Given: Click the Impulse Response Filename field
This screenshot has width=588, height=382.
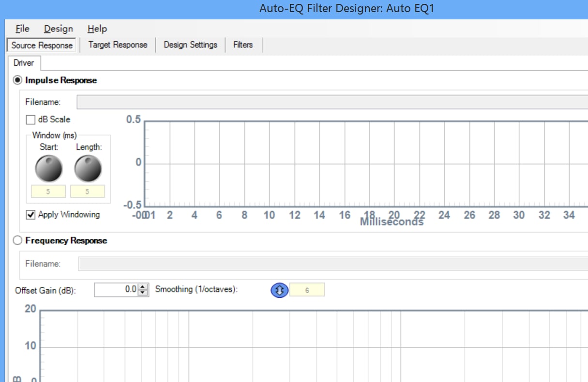Looking at the screenshot, I should click(x=332, y=103).
